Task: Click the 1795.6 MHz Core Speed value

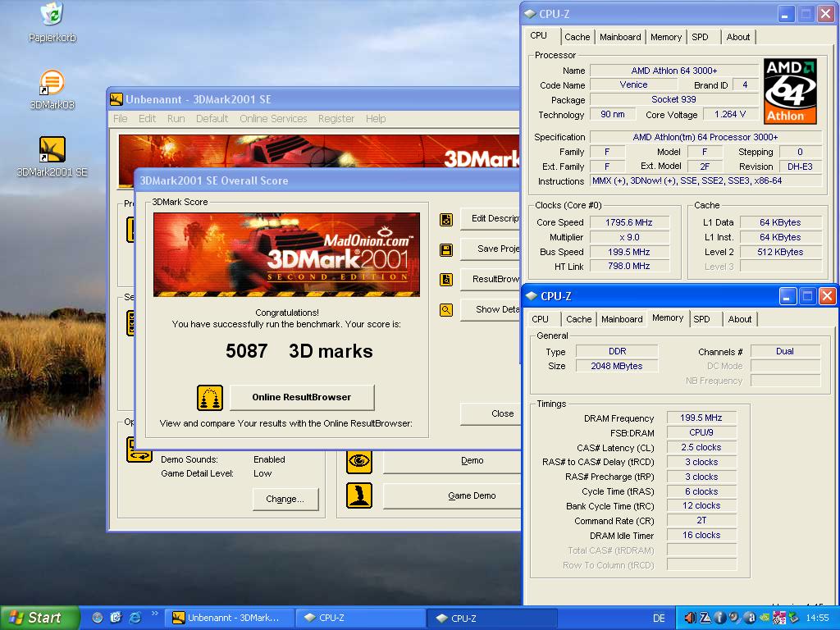Action: pos(629,222)
